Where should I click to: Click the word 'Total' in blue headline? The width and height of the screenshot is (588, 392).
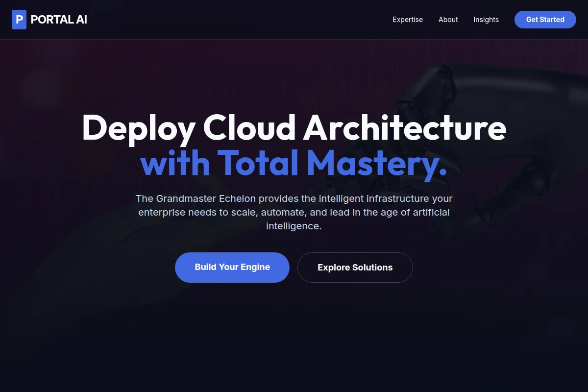258,163
